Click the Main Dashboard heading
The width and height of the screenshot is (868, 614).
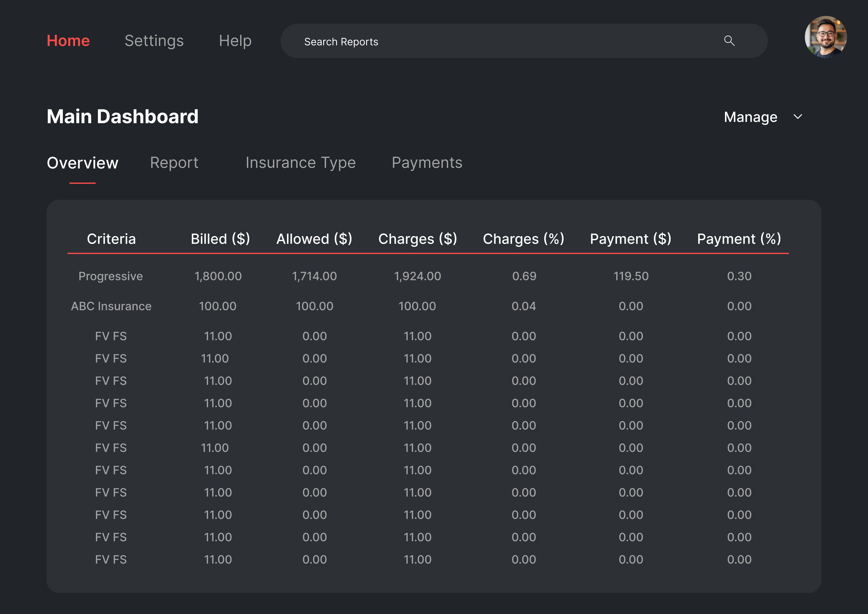tap(122, 116)
